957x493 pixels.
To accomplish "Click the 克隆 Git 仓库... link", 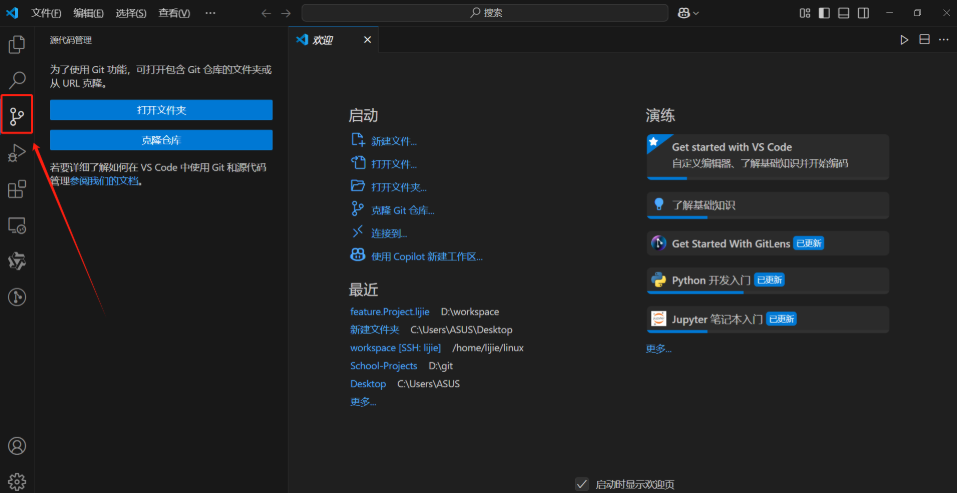I will [x=403, y=211].
